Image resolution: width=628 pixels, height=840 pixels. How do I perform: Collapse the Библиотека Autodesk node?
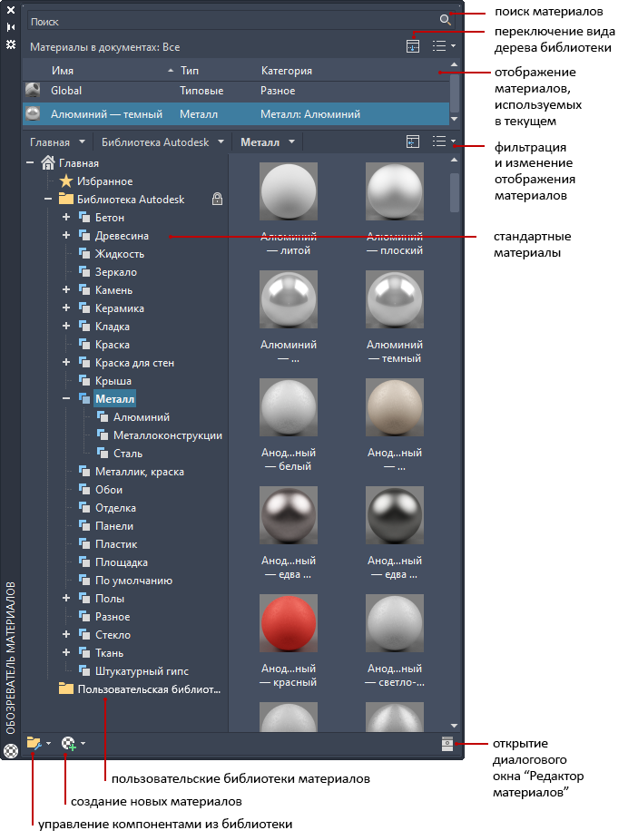tap(48, 199)
